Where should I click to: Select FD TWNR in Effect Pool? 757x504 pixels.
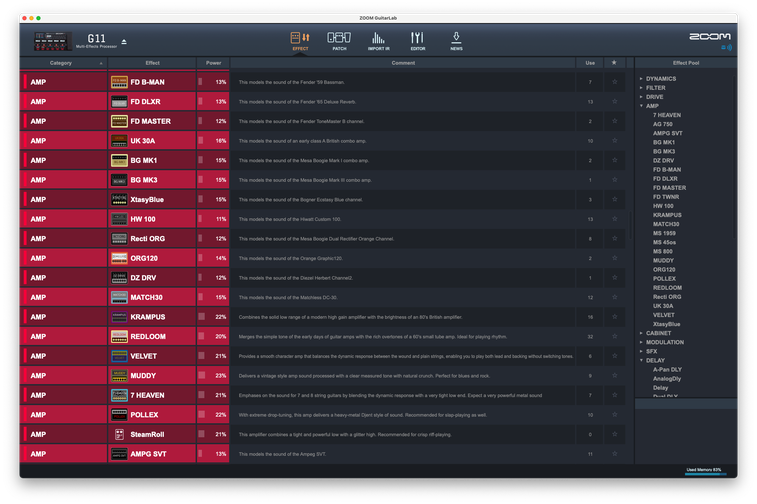coord(666,197)
